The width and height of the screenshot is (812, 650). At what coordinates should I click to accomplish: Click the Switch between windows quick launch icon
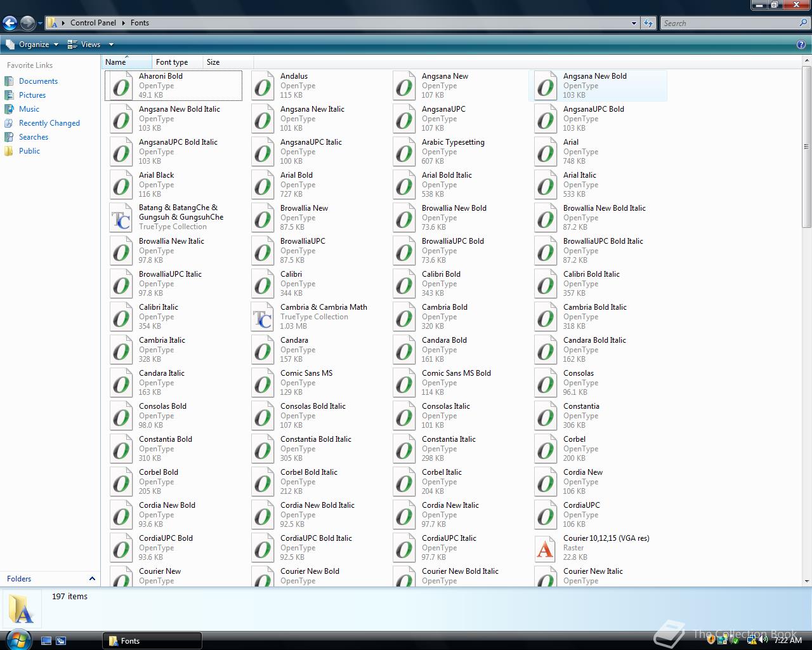[61, 641]
